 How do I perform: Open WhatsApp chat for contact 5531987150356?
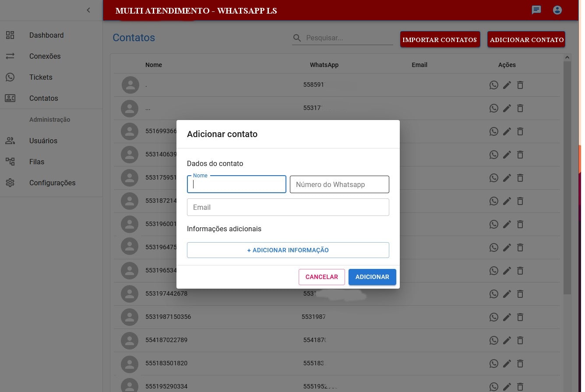pyautogui.click(x=494, y=317)
